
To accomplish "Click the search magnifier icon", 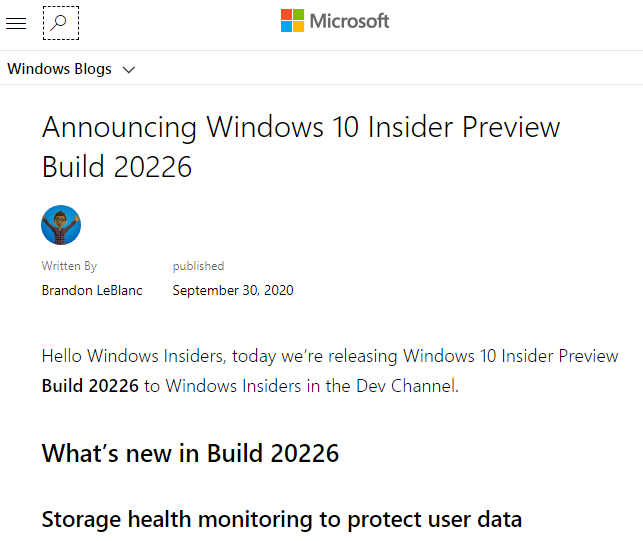I will tap(61, 23).
